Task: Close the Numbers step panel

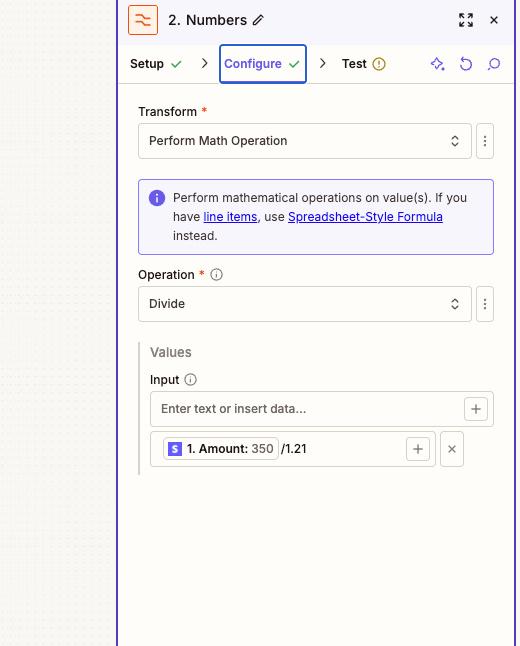Action: 494,20
